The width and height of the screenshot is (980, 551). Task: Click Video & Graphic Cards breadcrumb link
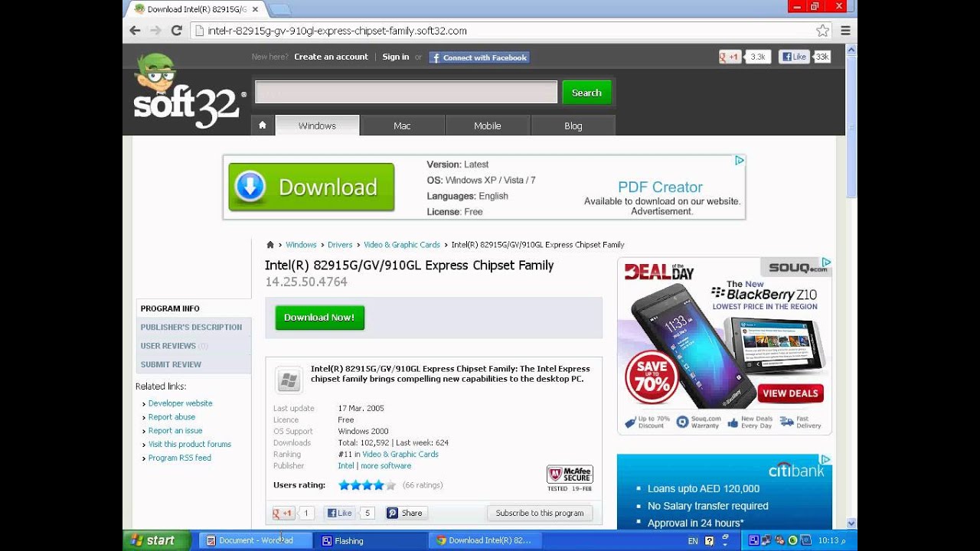(x=402, y=245)
